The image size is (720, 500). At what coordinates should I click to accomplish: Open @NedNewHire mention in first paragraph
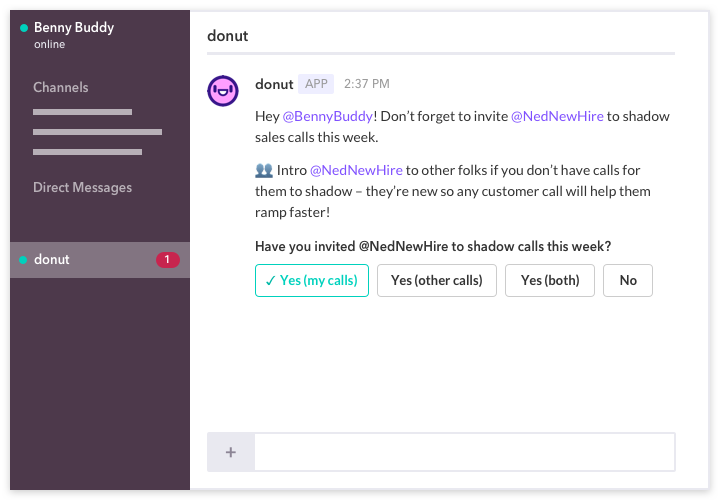coord(557,116)
